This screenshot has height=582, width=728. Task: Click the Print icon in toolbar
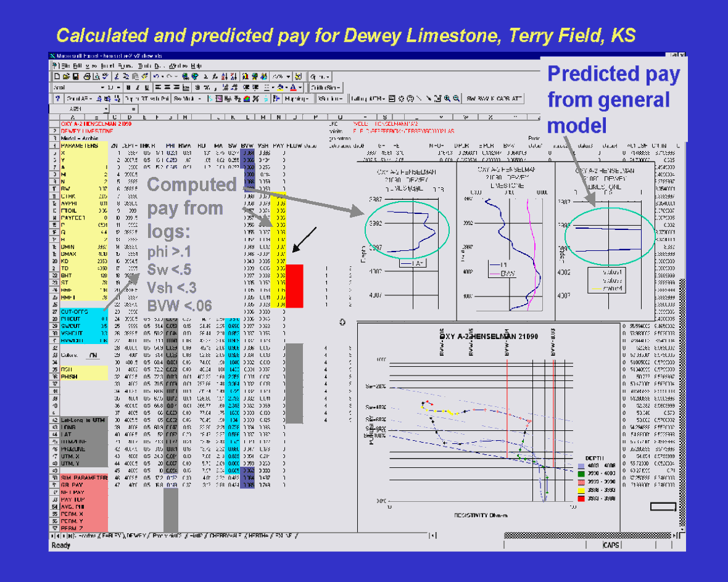click(86, 76)
